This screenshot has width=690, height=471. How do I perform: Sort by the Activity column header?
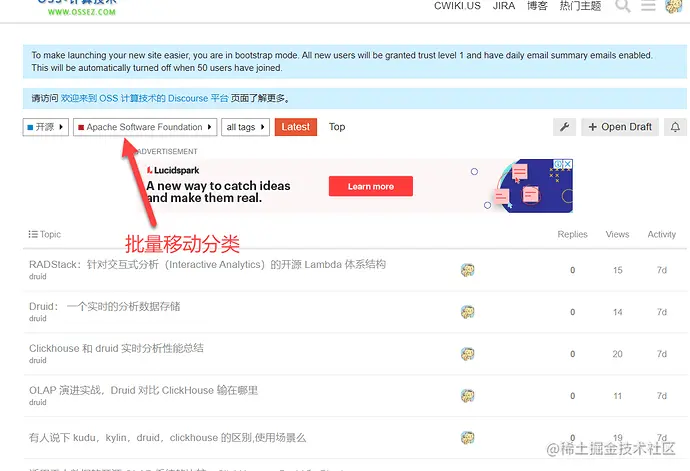(661, 234)
